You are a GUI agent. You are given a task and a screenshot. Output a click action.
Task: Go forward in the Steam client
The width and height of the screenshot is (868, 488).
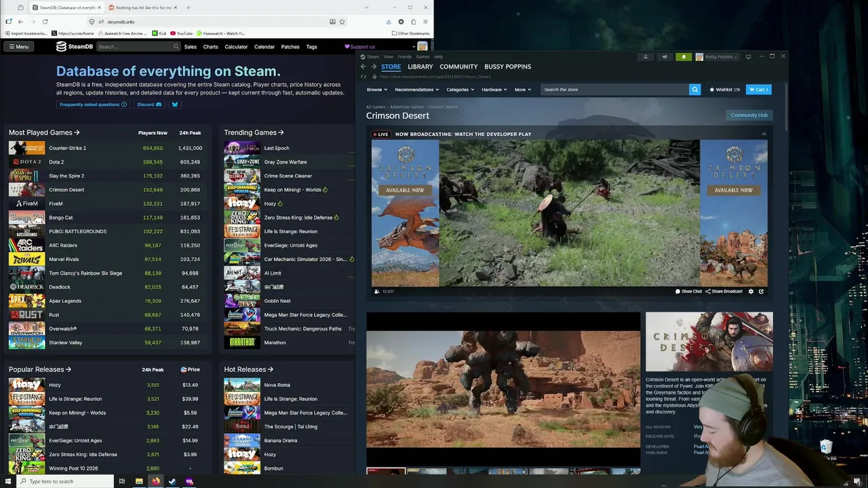[x=373, y=66]
